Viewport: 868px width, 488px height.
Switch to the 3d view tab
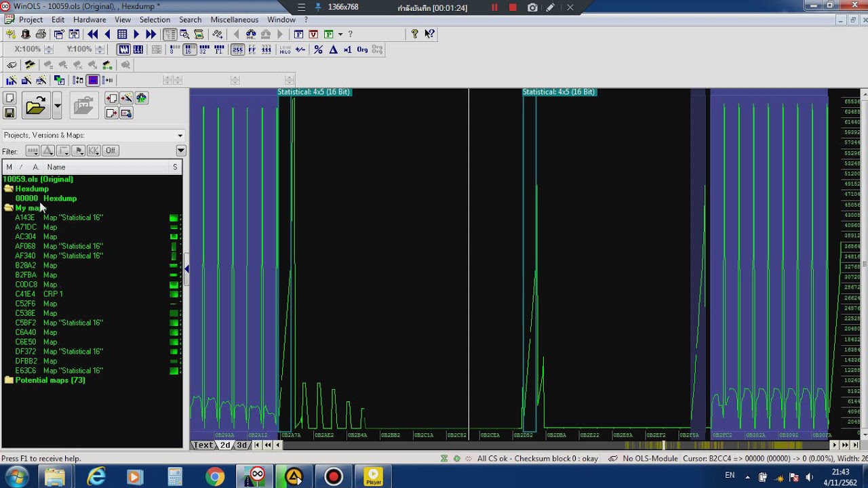pyautogui.click(x=242, y=445)
